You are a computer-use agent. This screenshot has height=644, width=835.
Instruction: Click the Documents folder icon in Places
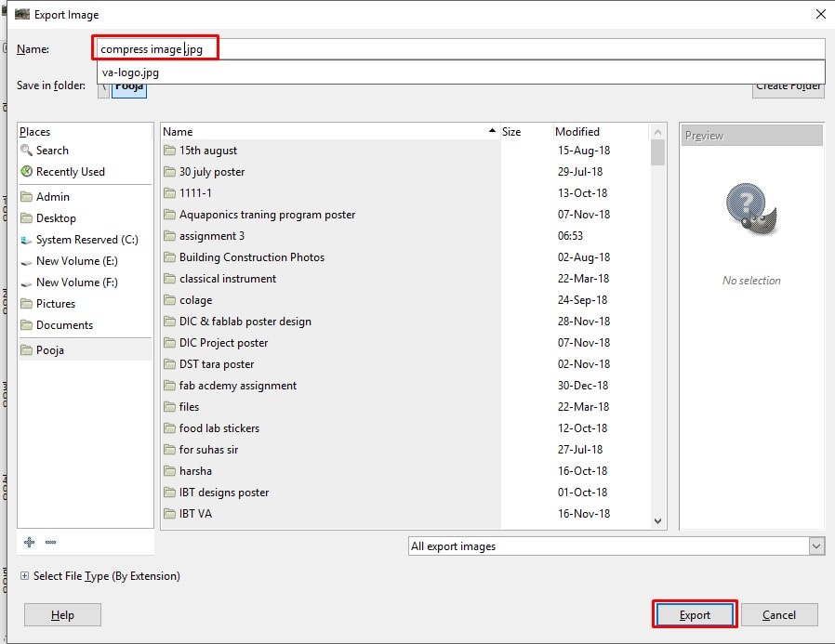[26, 324]
